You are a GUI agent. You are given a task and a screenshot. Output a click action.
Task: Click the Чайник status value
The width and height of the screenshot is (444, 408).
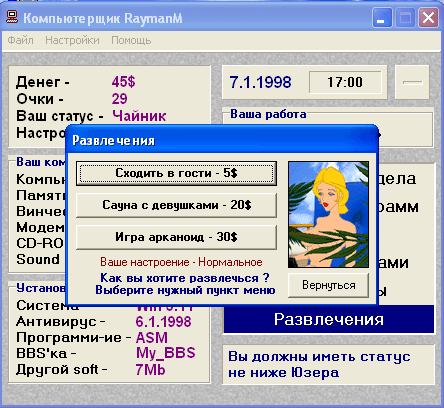tap(139, 116)
